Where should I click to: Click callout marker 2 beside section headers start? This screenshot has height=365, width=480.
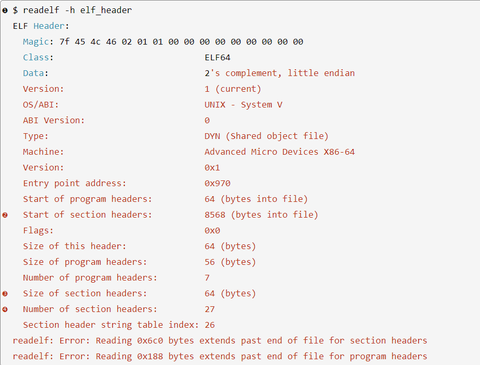[x=5, y=215]
